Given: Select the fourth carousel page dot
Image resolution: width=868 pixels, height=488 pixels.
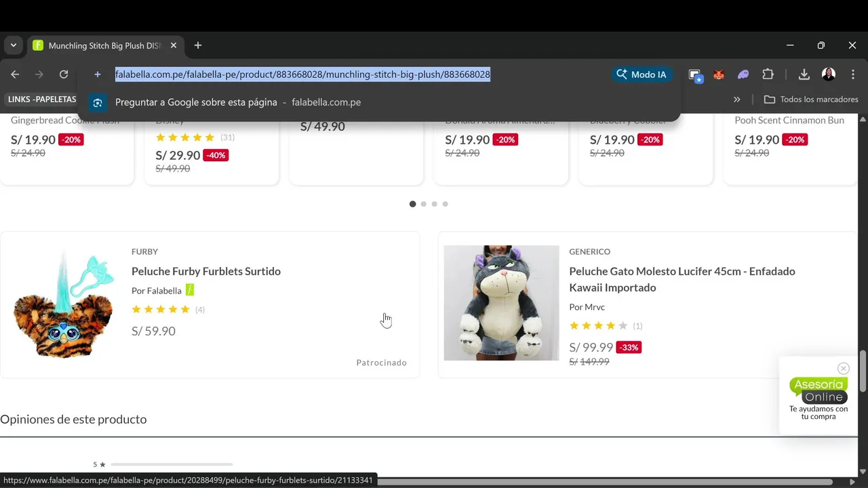Looking at the screenshot, I should (445, 204).
